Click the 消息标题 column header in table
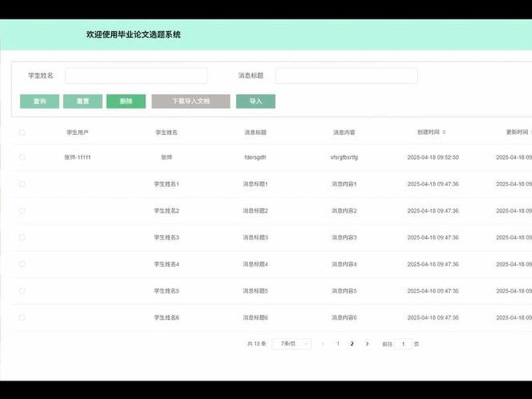This screenshot has height=399, width=532. click(x=255, y=132)
